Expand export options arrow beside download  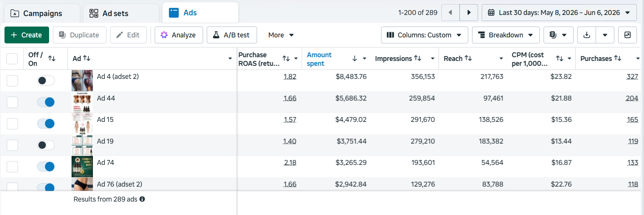point(605,35)
